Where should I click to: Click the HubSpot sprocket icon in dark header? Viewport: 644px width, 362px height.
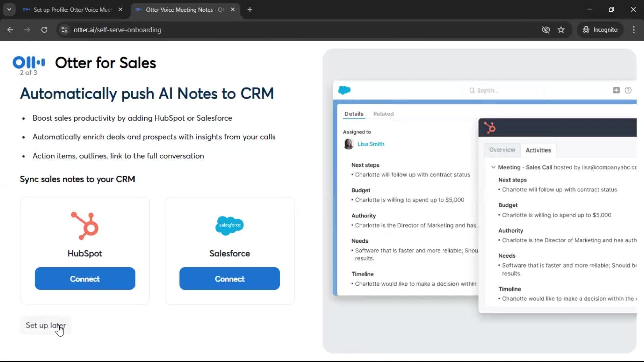pyautogui.click(x=490, y=127)
